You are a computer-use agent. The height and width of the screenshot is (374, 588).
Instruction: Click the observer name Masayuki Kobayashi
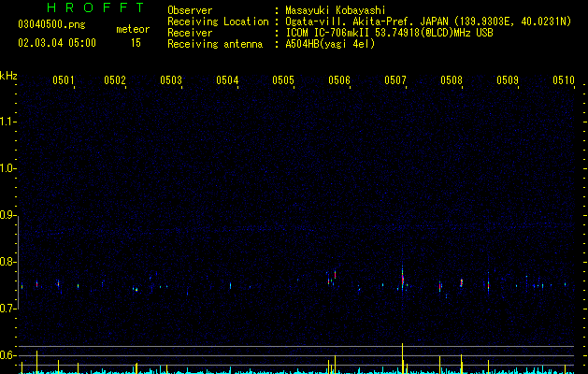336,10
